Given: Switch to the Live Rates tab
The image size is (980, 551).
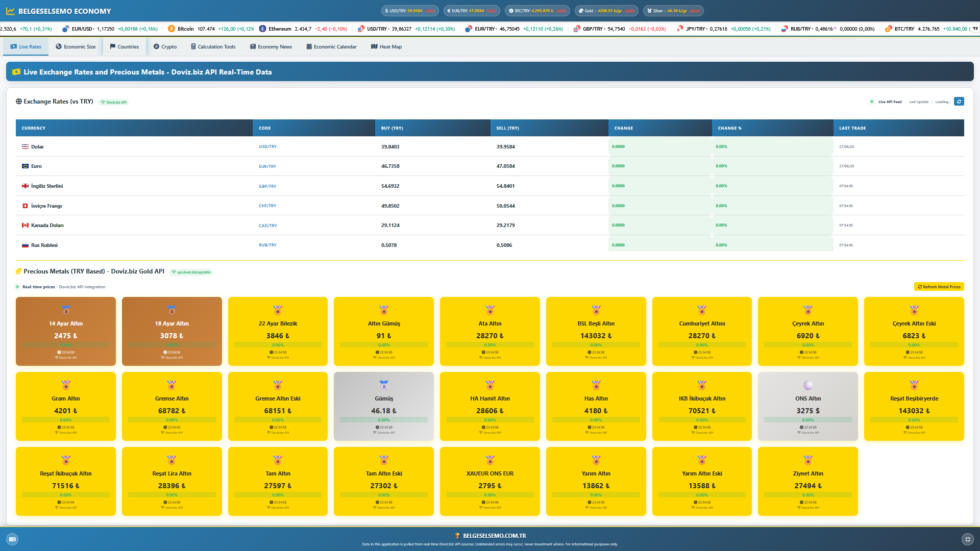Looking at the screenshot, I should pos(26,47).
